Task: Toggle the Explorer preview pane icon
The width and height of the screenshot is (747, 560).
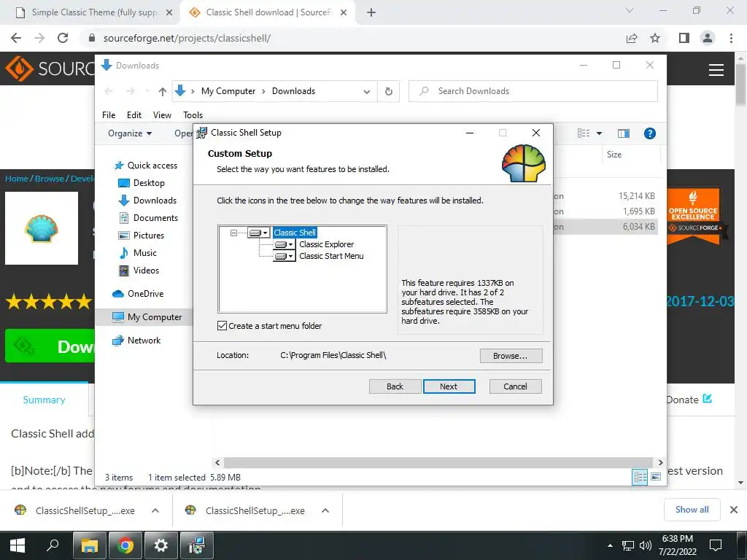Action: pyautogui.click(x=624, y=133)
